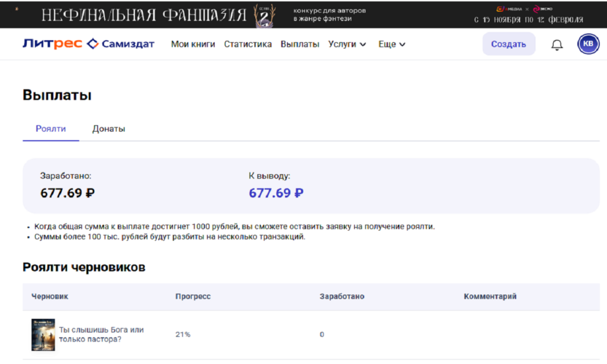Expand the Услуги dropdown menu
The image size is (607, 364).
347,44
